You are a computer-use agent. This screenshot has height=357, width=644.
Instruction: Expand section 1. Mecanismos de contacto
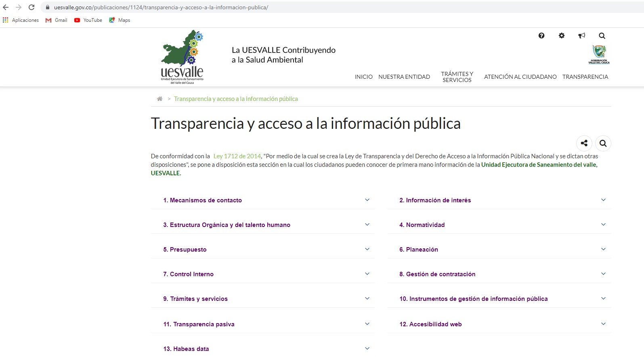263,200
